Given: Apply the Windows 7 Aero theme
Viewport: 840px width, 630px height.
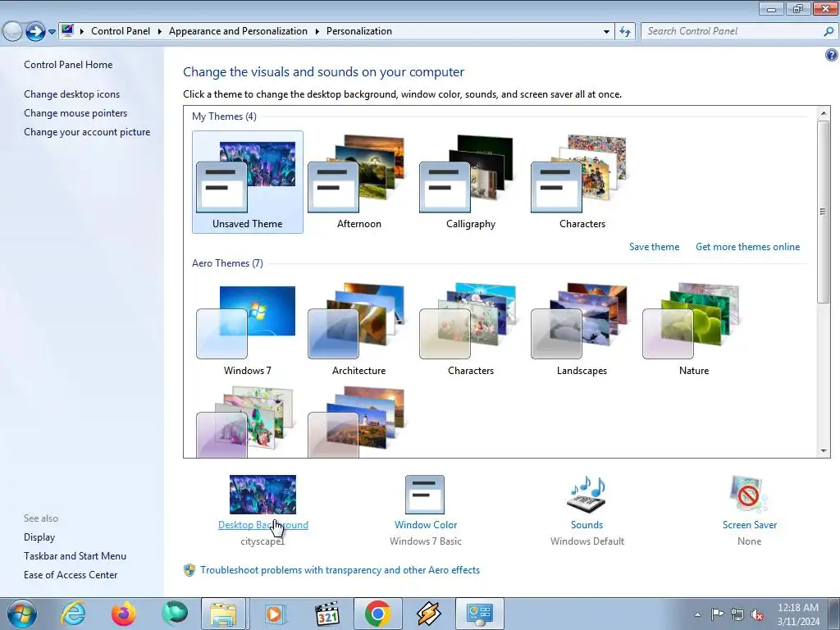Looking at the screenshot, I should (x=247, y=328).
